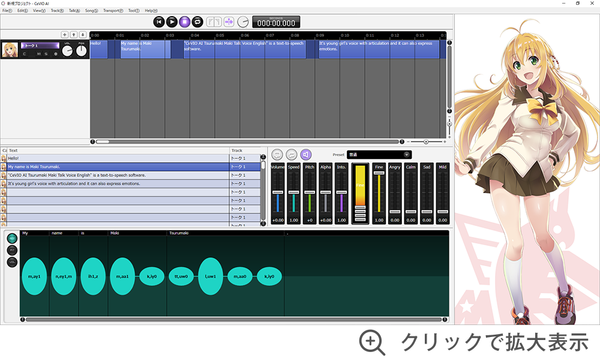This screenshot has width=600, height=364.
Task: Click the Text column header
Action: coord(119,151)
